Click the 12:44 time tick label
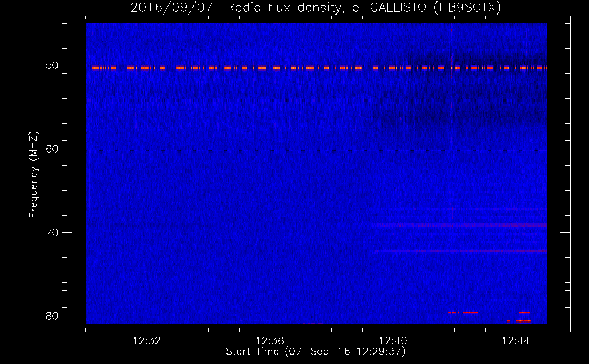 pyautogui.click(x=516, y=341)
